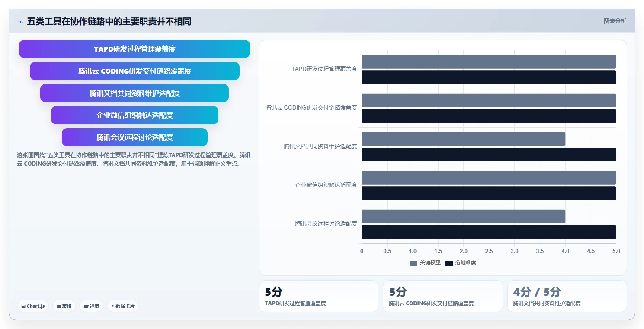This screenshot has width=644, height=329.
Task: Click the dark 落地难度 bar for 腾讯文档共同资料维护适配度
Action: [x=489, y=155]
